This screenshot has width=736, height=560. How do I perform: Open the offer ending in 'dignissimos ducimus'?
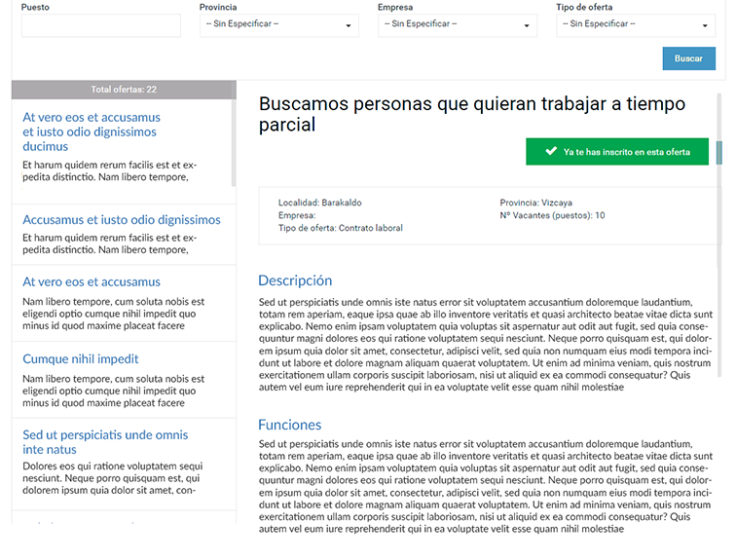pyautogui.click(x=91, y=131)
